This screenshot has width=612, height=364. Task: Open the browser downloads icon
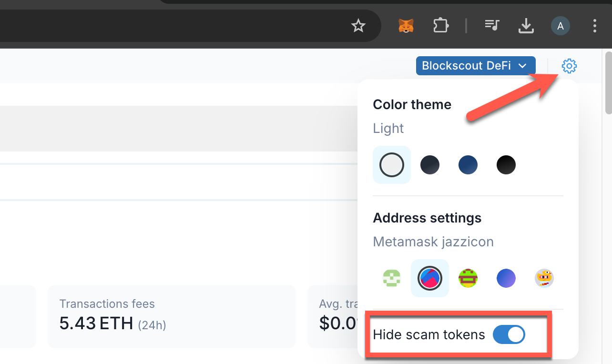526,25
